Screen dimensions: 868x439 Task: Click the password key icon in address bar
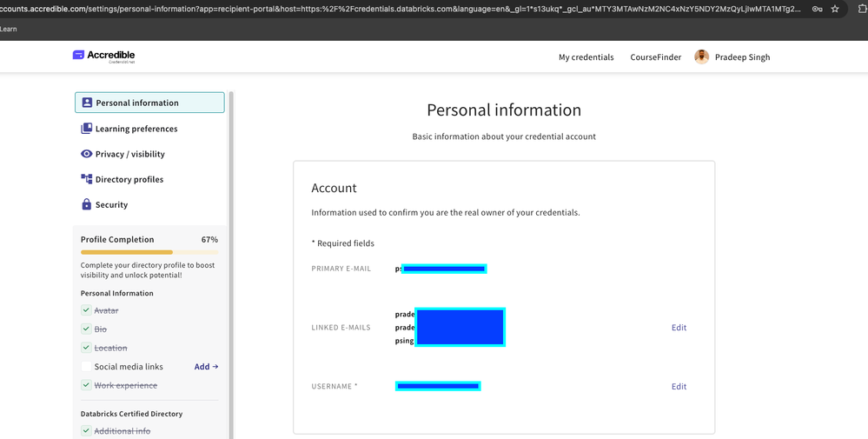tap(817, 9)
